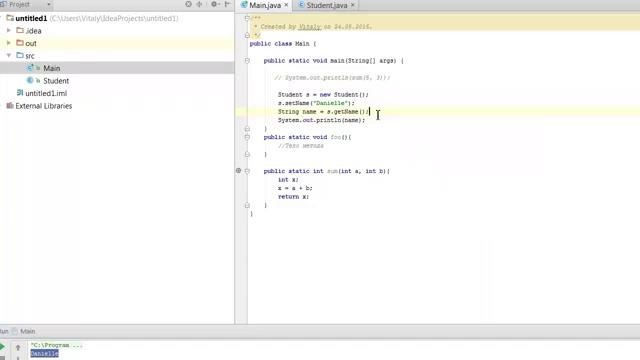Select untitled1.iml in the project tree

46,93
